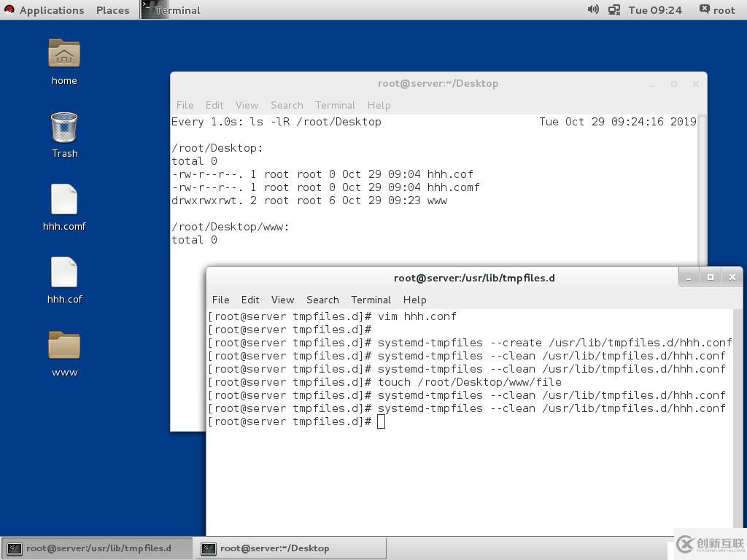Open Help menu in Desktop terminal window

coord(379,105)
